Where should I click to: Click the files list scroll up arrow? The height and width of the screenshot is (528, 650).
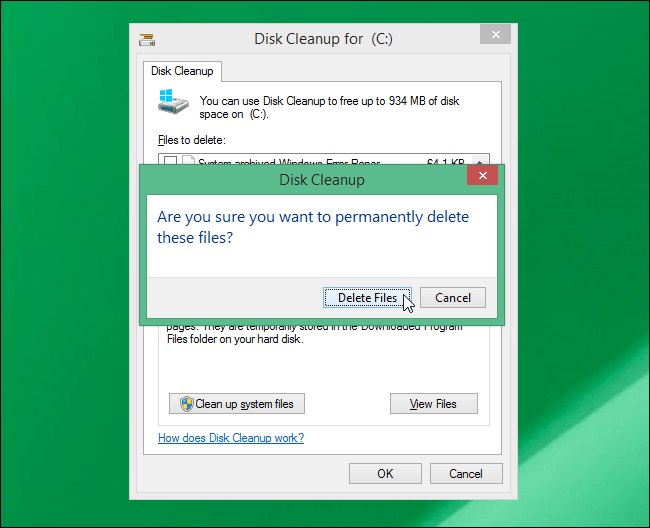click(480, 161)
